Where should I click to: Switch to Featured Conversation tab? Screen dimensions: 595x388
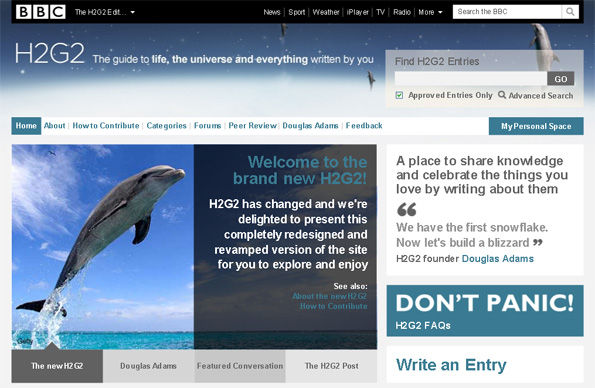coord(240,366)
